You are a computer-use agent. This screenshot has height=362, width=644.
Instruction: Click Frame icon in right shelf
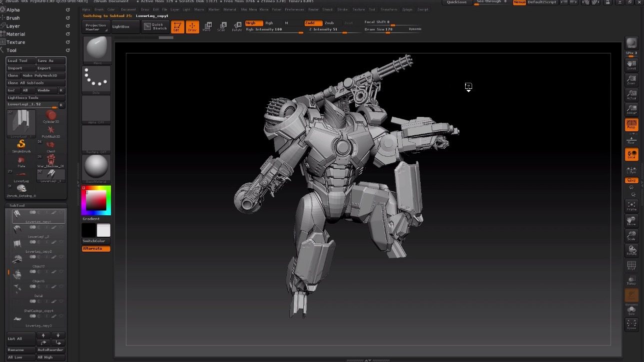[632, 206]
